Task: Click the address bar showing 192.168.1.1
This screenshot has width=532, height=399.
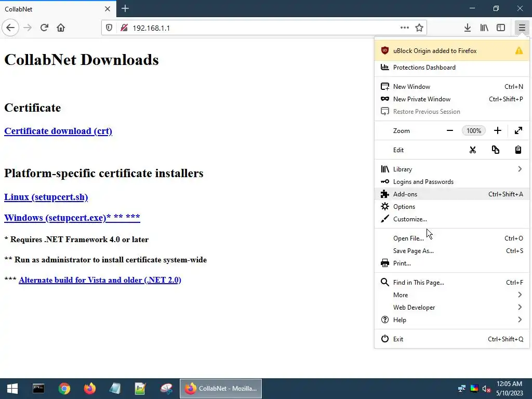Action: coord(264,28)
